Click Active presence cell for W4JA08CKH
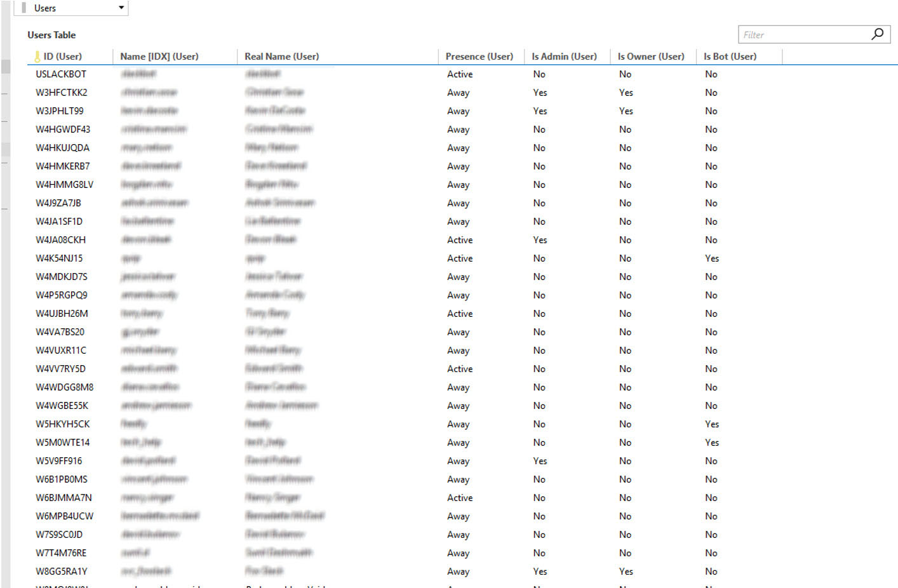 [460, 240]
